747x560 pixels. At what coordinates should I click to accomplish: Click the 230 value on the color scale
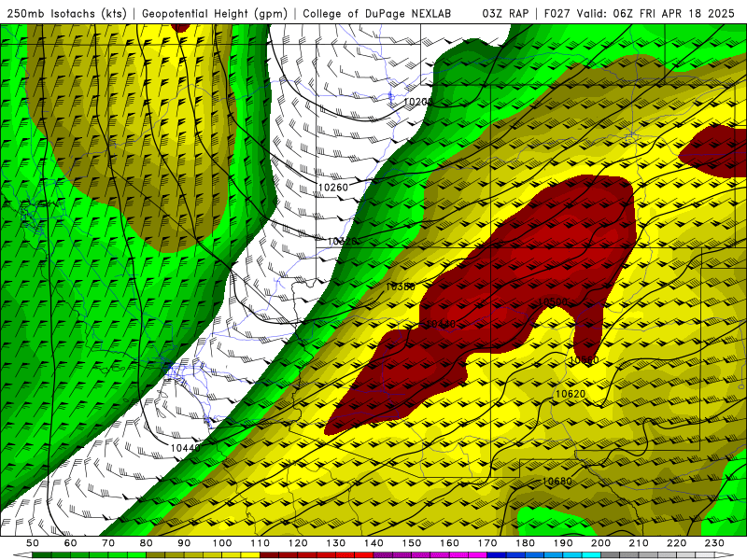tap(714, 543)
